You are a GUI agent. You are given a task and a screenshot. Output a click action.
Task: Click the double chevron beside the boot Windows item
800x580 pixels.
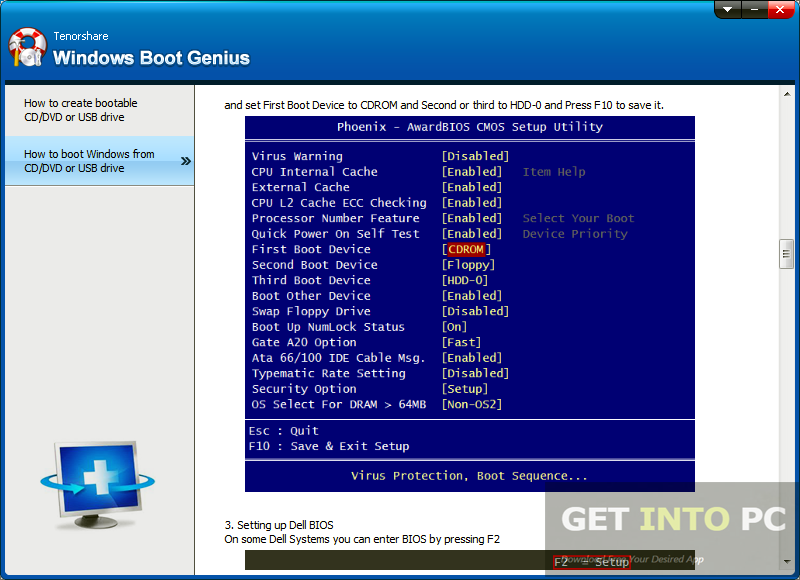186,161
